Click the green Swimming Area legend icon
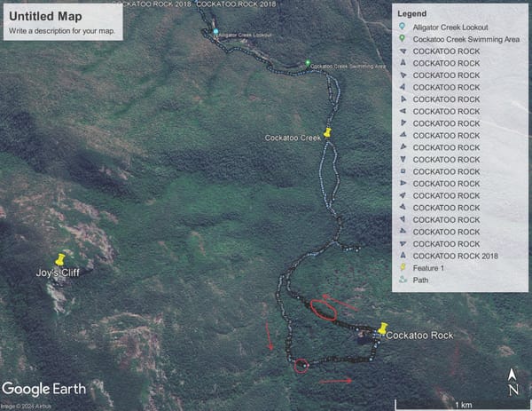 403,39
